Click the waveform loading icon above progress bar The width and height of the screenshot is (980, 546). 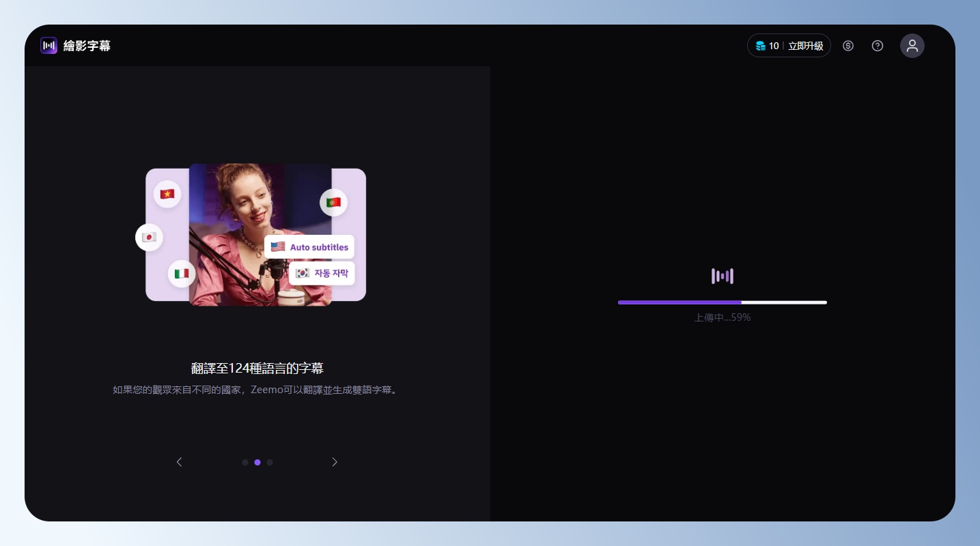tap(722, 276)
